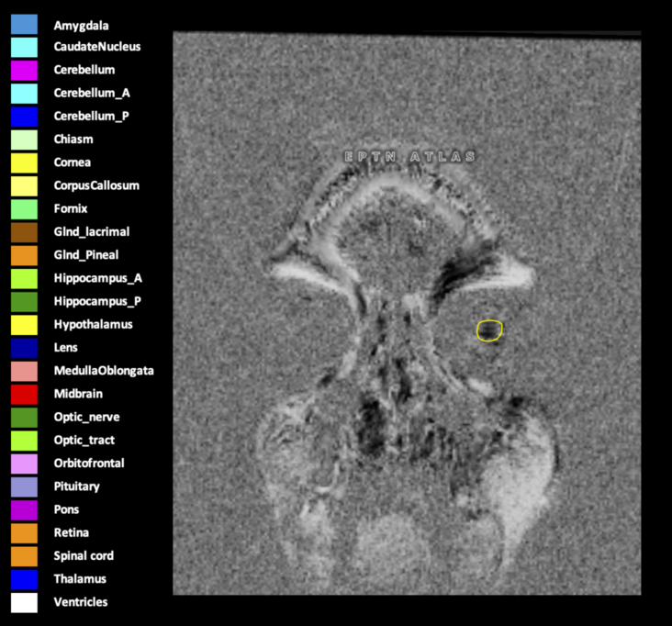Select the Optic_tract label

click(x=84, y=440)
